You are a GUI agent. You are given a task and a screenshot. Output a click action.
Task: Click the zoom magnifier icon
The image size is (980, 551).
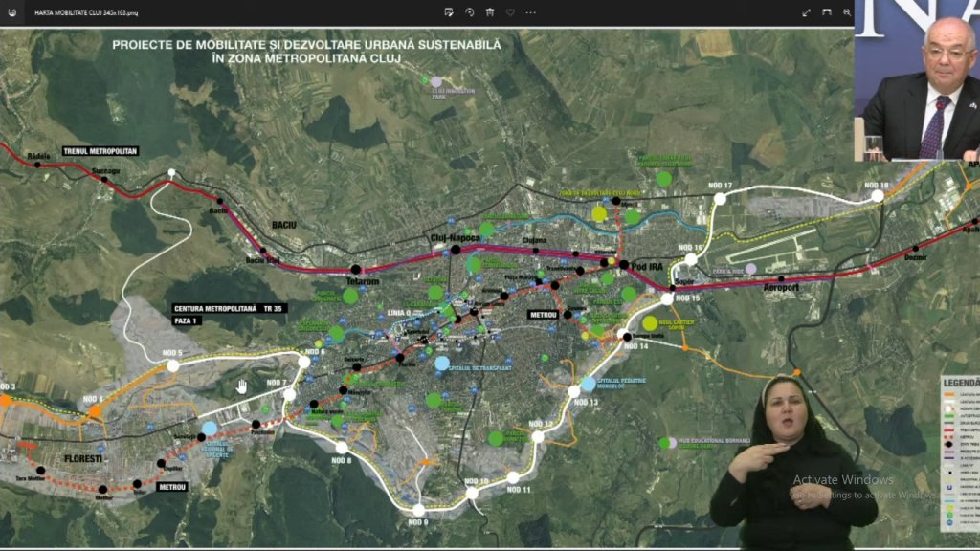coord(847,12)
